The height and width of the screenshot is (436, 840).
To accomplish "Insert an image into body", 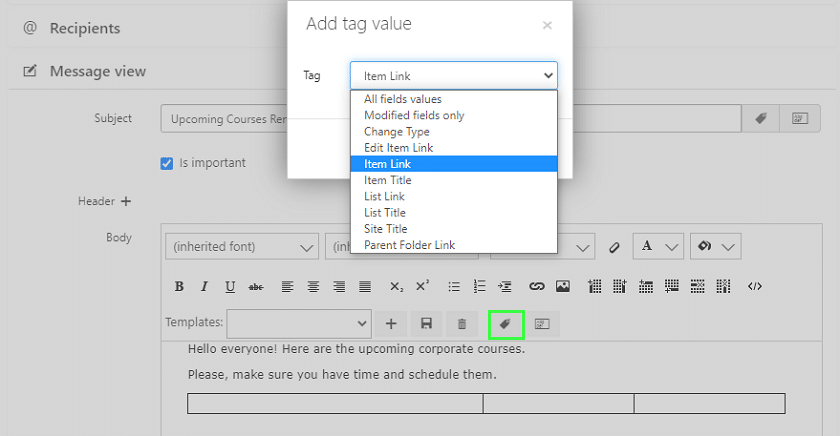I will click(562, 287).
